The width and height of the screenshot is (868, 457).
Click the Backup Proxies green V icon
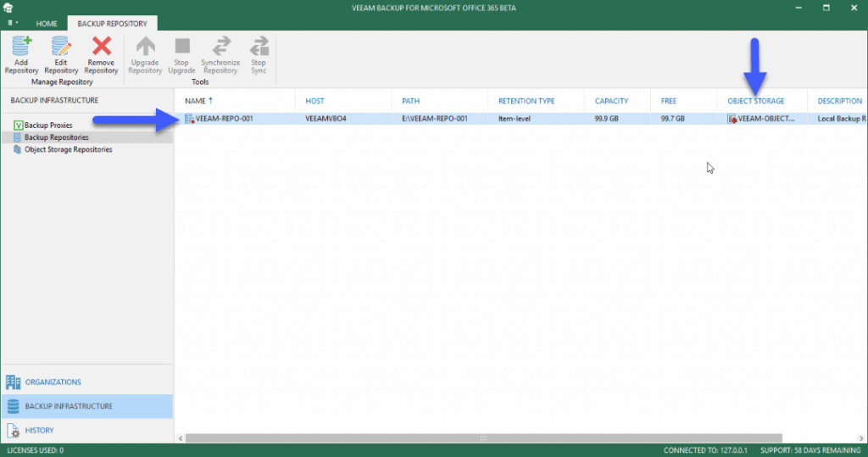[x=18, y=125]
